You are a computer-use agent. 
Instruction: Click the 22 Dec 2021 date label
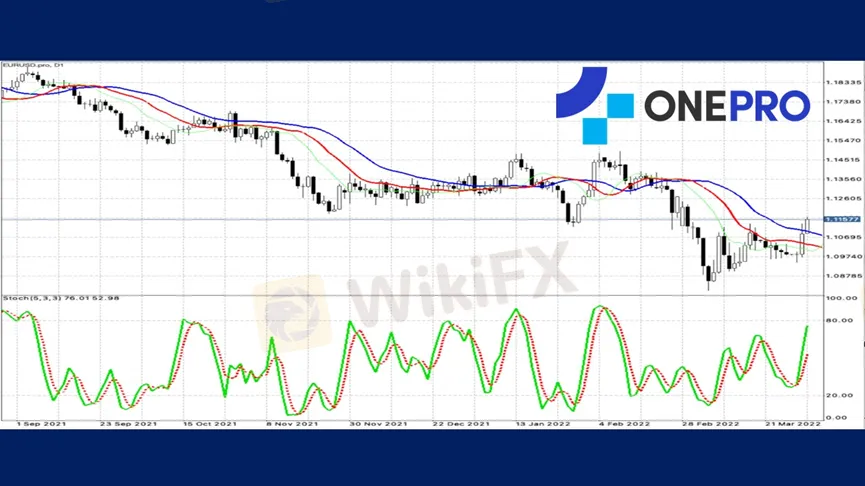461,424
